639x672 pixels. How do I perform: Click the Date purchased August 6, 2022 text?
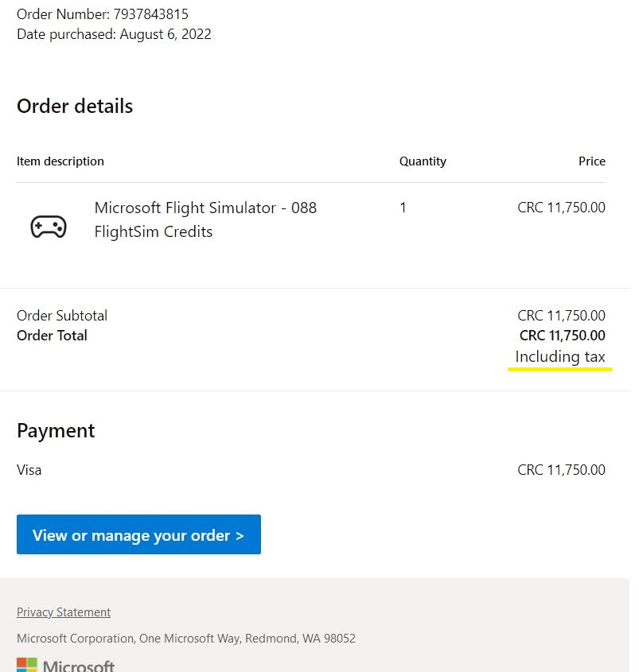pos(114,34)
